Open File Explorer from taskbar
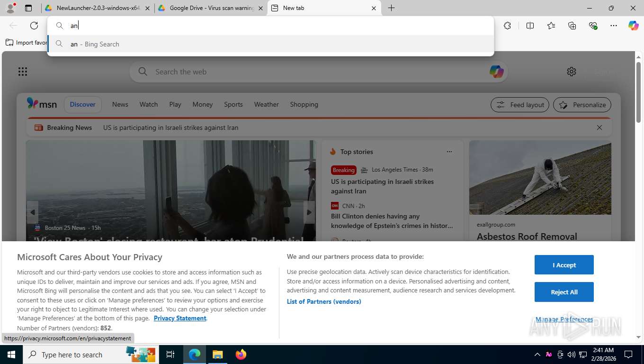The width and height of the screenshot is (644, 364). [217, 355]
